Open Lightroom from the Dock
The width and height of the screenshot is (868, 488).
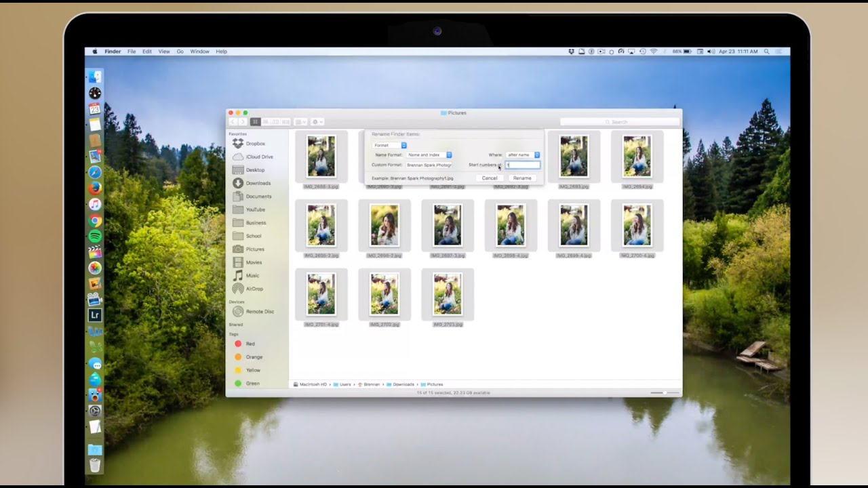[x=95, y=315]
